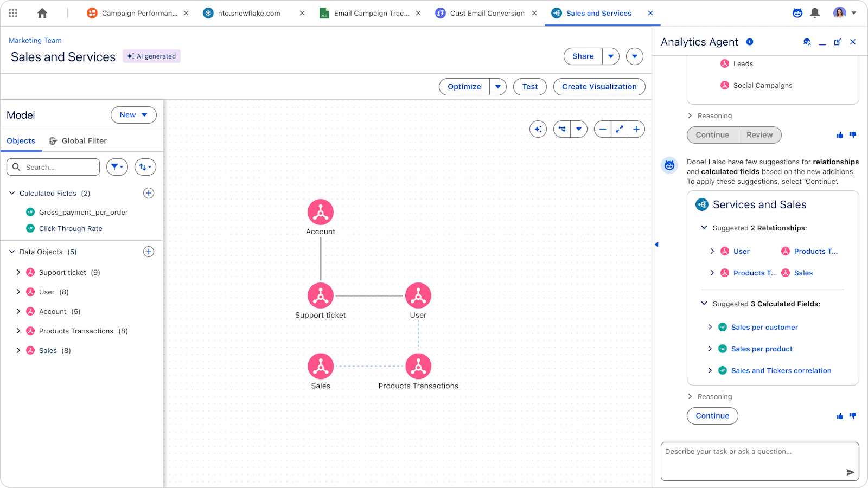
Task: Open the Marketing Team breadcrumb link
Action: [x=35, y=40]
